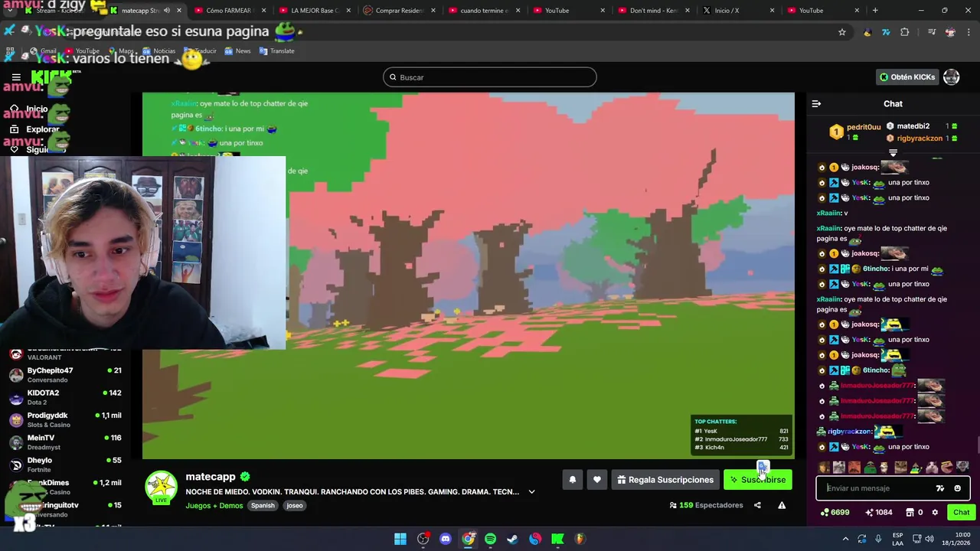Open the shop icon showing 0

click(914, 513)
